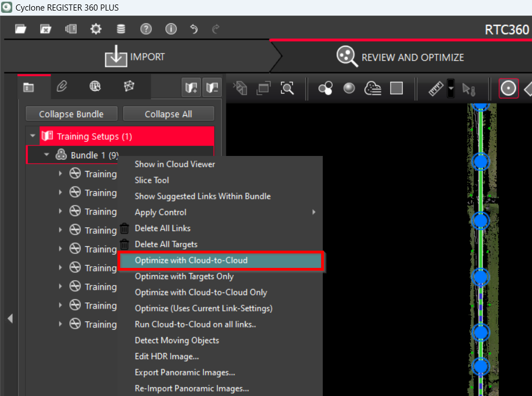Collapse the Training Setups tree node
532x396 pixels.
pos(33,136)
